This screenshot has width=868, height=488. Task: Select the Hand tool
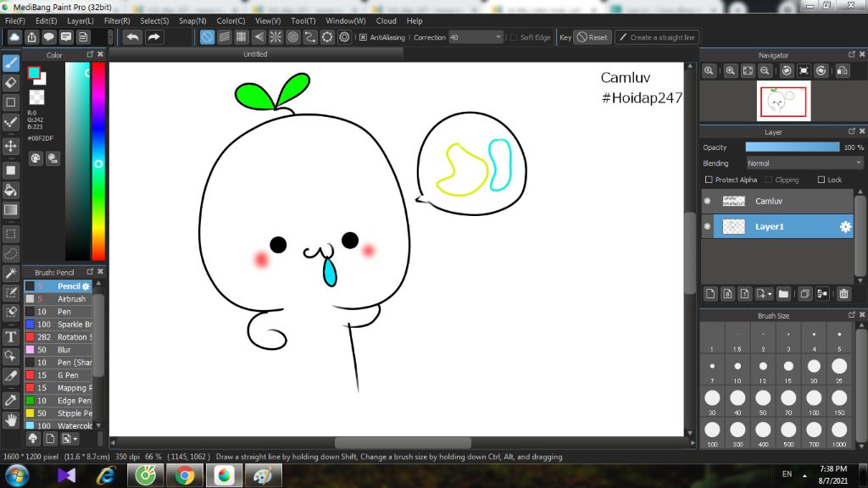pos(10,420)
